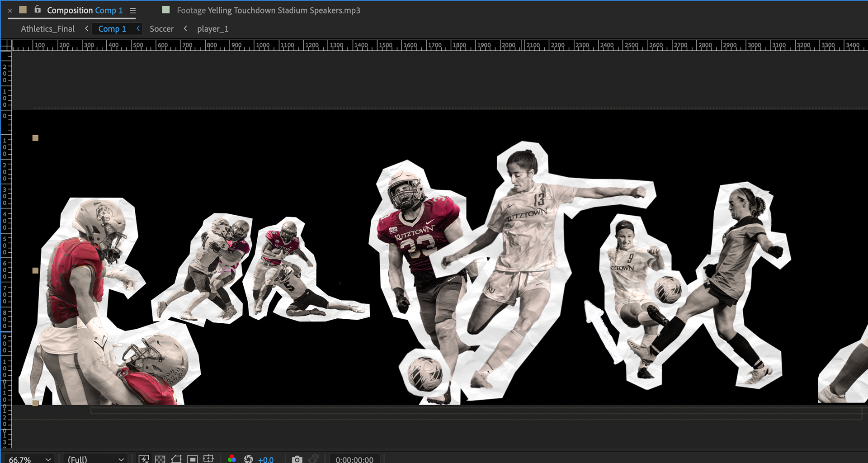Screen dimensions: 868x463
Task: Click the arrow between Athletics_Final and Comp 1
Action: 86,28
